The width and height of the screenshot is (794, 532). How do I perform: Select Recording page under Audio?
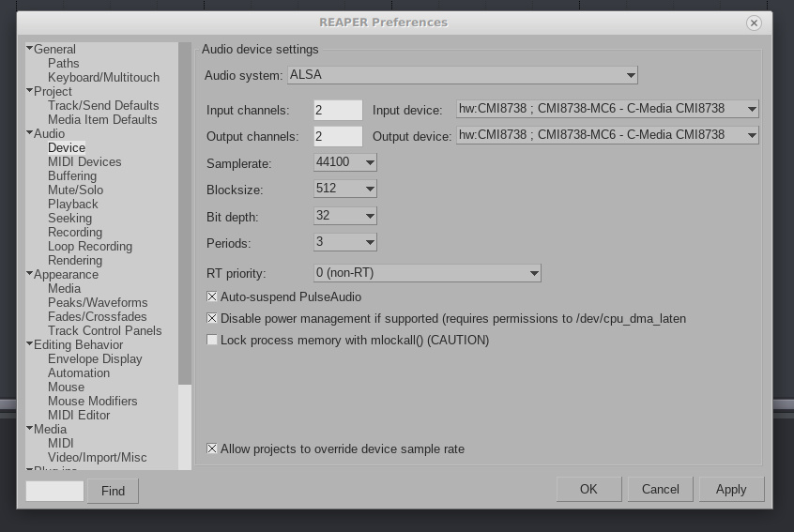click(75, 233)
